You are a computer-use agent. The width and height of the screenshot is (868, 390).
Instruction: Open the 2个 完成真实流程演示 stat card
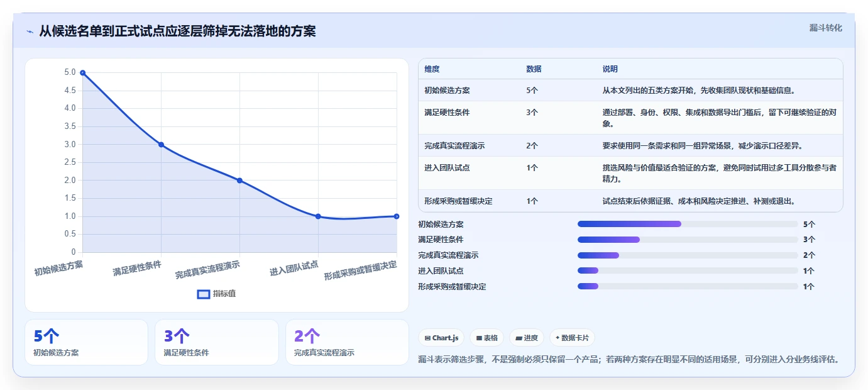pyautogui.click(x=347, y=342)
